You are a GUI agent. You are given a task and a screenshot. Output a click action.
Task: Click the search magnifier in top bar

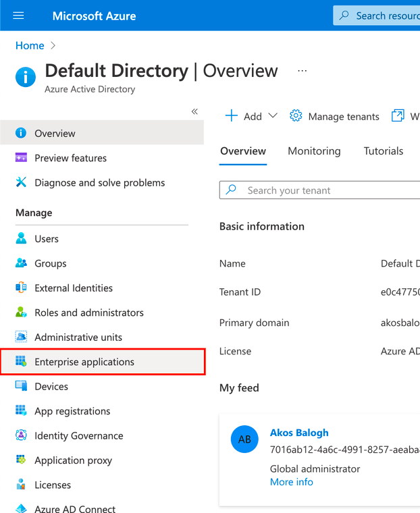[344, 15]
